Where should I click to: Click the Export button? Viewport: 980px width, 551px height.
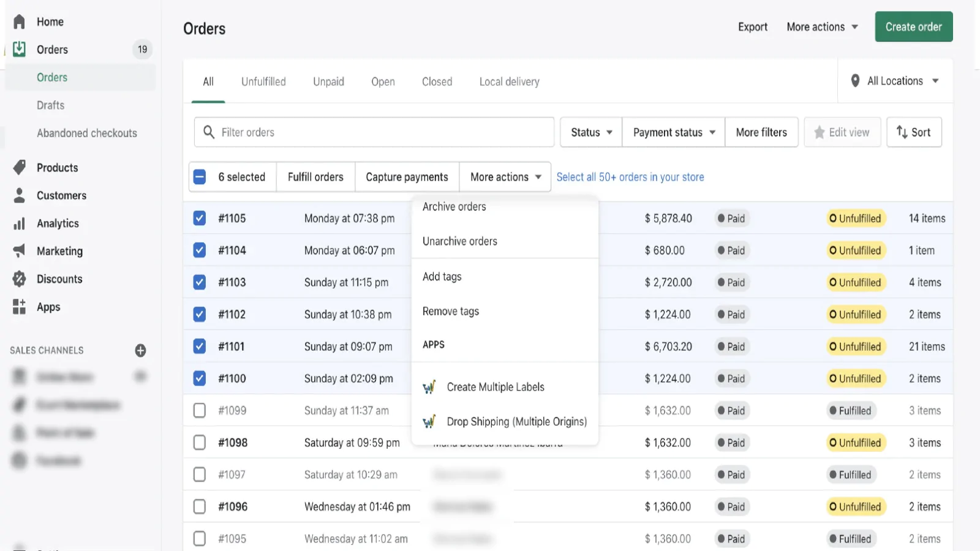[x=752, y=27]
